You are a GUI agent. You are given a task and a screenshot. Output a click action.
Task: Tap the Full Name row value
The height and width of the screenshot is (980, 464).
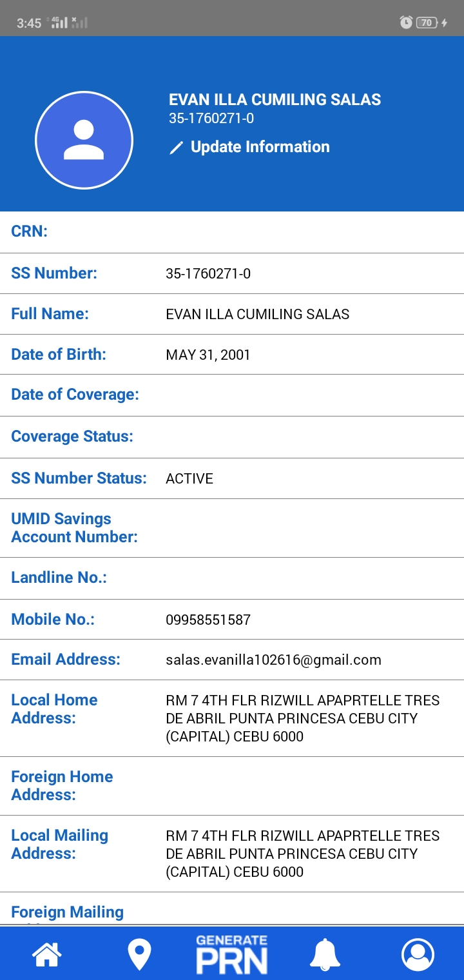click(x=258, y=314)
